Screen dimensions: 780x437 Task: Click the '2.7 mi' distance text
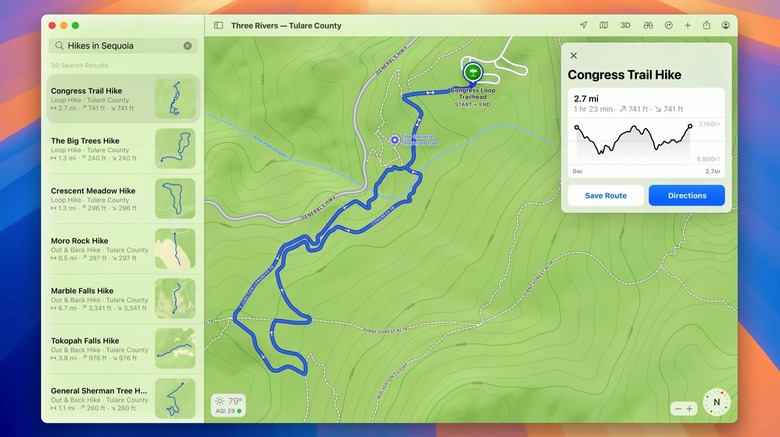(x=585, y=99)
